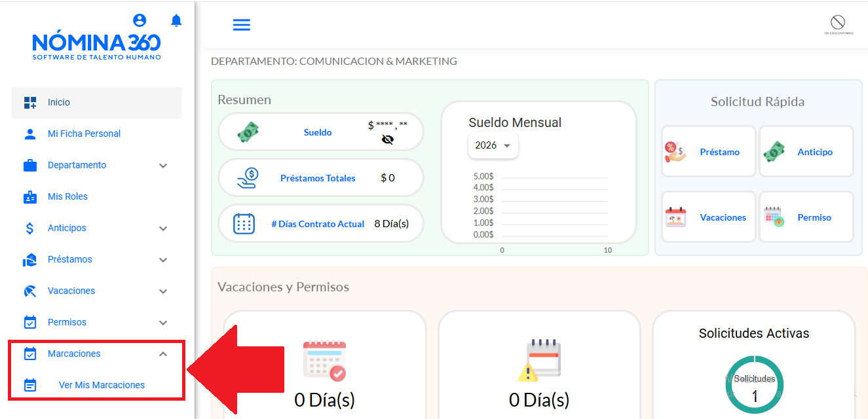Image resolution: width=868 pixels, height=419 pixels.
Task: Request a quick Permiso
Action: click(806, 217)
